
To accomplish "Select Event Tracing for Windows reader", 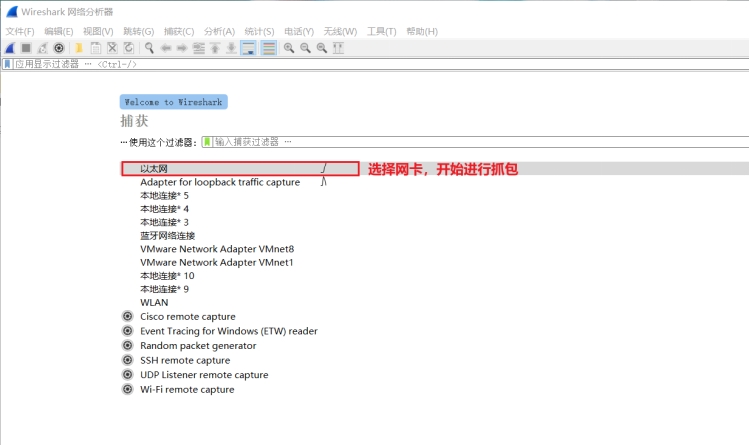I will [229, 331].
